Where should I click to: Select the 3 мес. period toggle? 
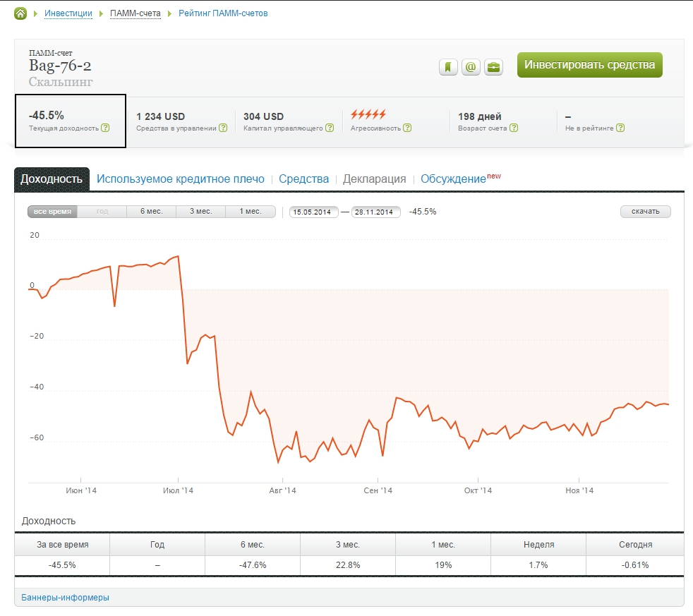(x=201, y=212)
